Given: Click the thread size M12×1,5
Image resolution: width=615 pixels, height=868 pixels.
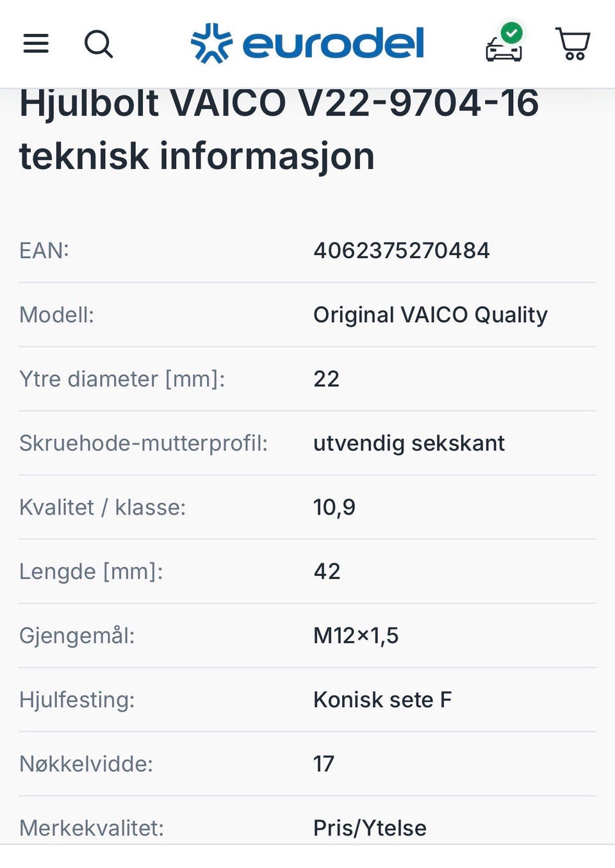Looking at the screenshot, I should click(x=356, y=635).
